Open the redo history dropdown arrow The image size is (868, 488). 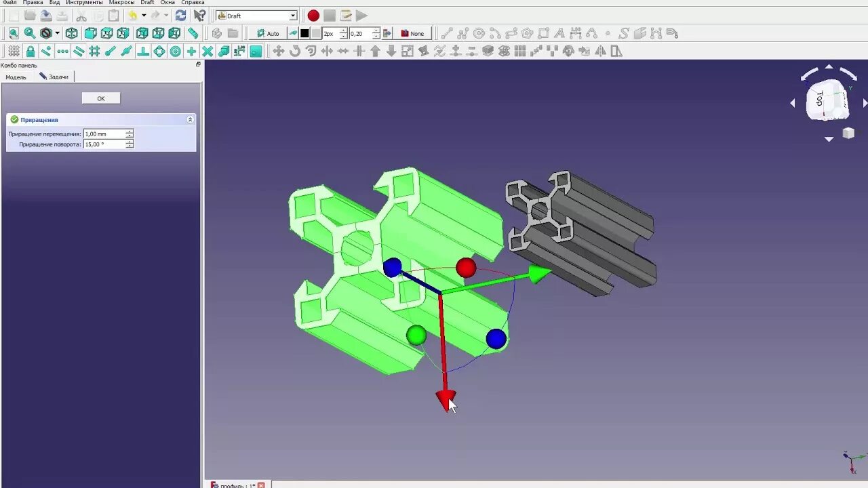(x=166, y=16)
